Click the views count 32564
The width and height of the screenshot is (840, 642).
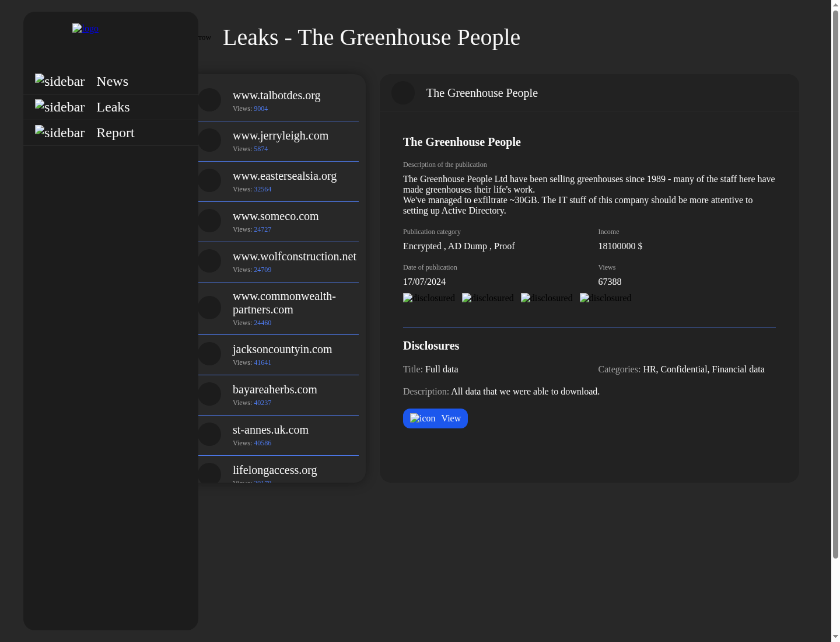point(262,189)
